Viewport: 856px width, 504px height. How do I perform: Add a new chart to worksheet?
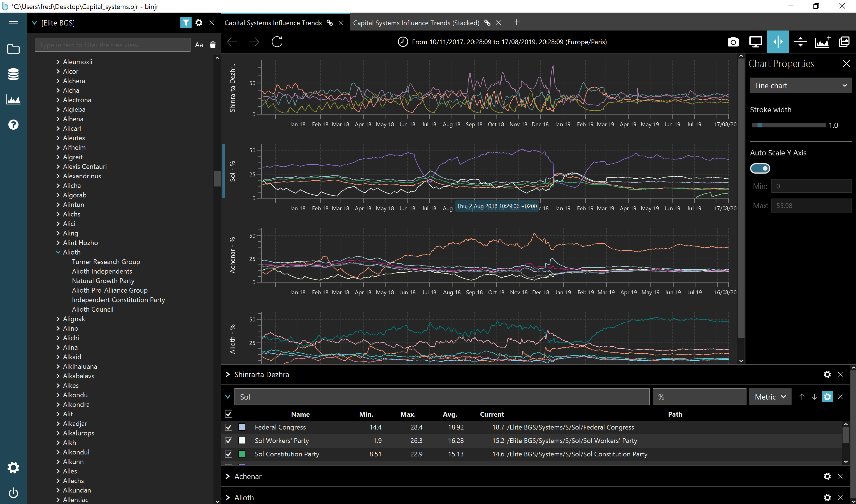click(822, 42)
